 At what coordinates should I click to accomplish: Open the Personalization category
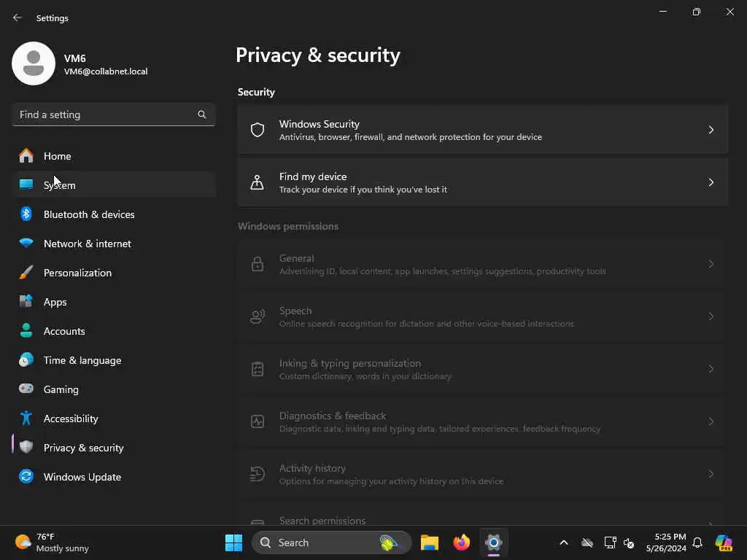tap(114, 273)
